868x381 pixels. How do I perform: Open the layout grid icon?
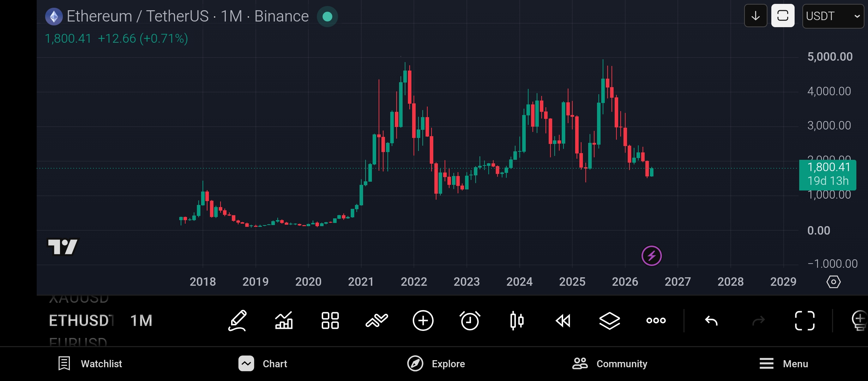[x=330, y=321]
